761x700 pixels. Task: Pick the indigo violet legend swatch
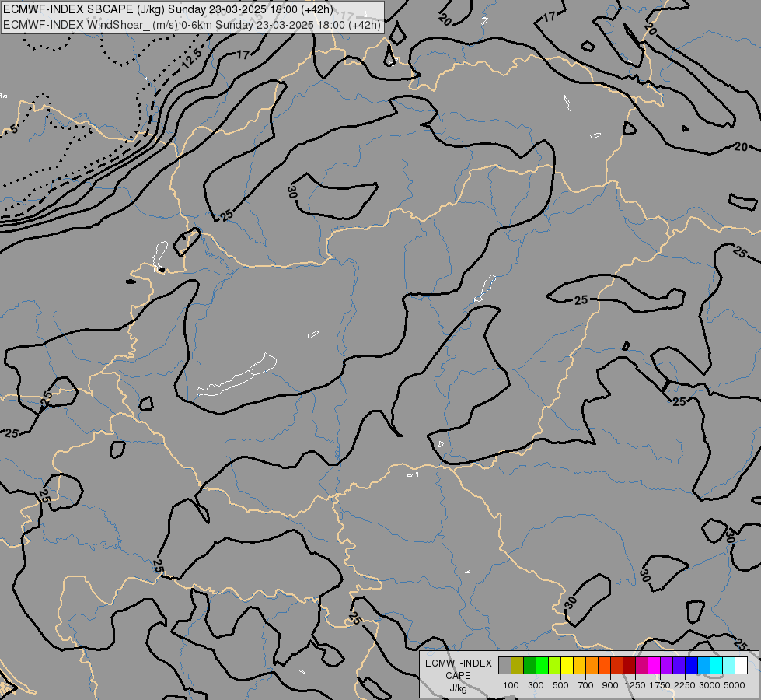[x=679, y=666]
